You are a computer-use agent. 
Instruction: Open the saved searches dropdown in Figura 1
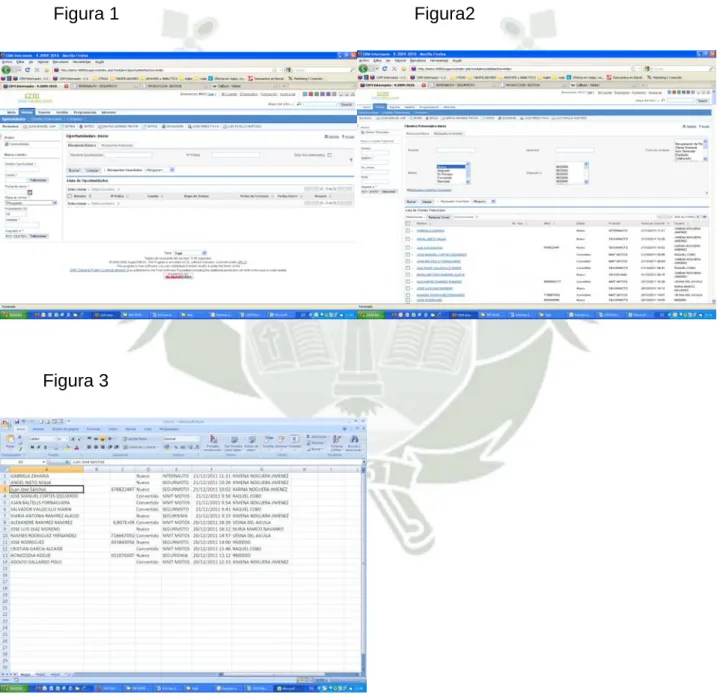pyautogui.click(x=160, y=170)
